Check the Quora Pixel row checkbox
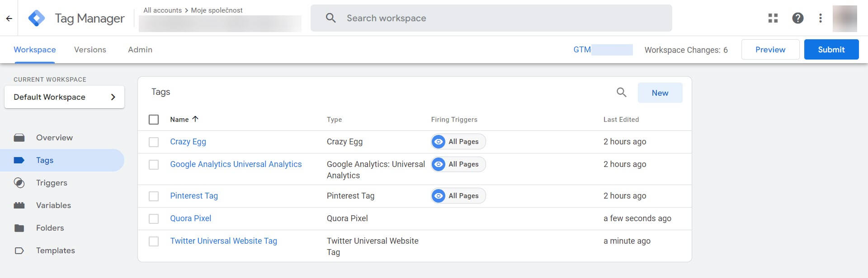Screen dimensions: 868x278 click(x=154, y=219)
